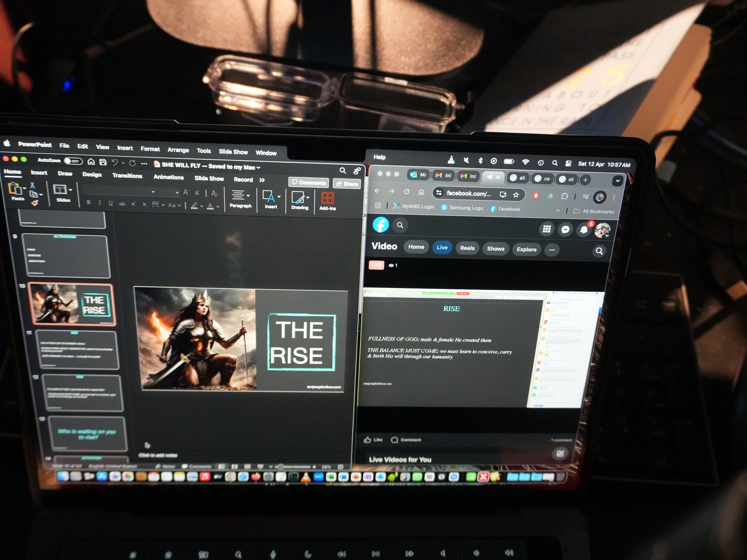The height and width of the screenshot is (560, 747).
Task: Click the Save icon in PowerPoint title bar
Action: pyautogui.click(x=103, y=162)
